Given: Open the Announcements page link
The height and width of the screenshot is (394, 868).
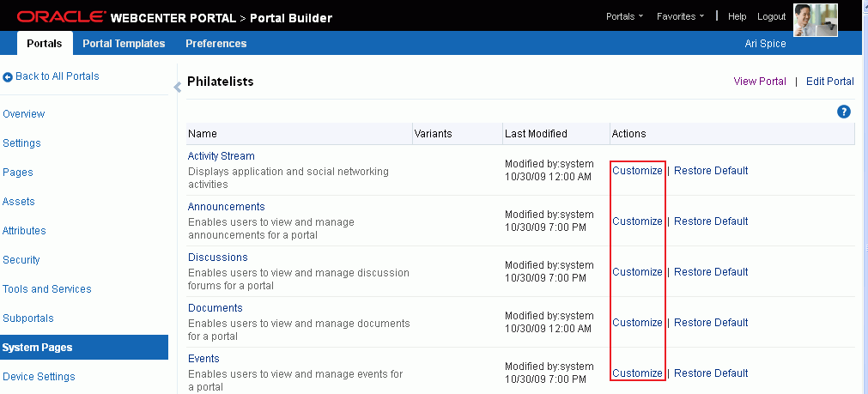Looking at the screenshot, I should click(227, 207).
